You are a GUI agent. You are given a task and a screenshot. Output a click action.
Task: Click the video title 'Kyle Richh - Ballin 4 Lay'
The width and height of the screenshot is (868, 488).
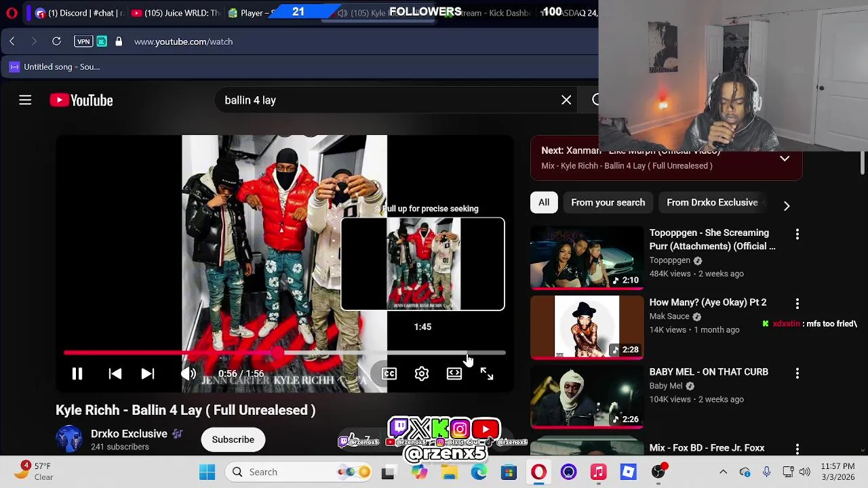(186, 410)
